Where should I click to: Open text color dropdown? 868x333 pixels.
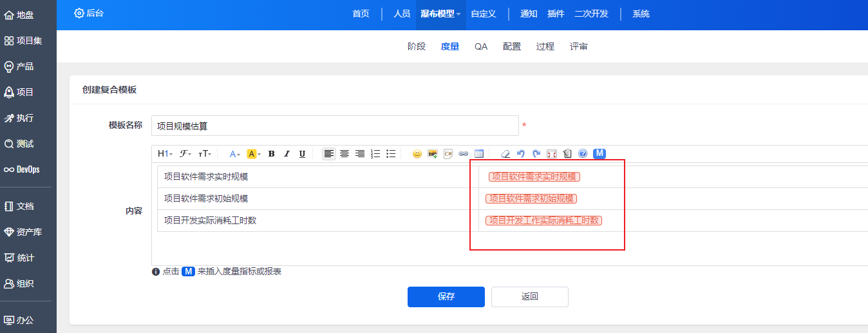[235, 154]
